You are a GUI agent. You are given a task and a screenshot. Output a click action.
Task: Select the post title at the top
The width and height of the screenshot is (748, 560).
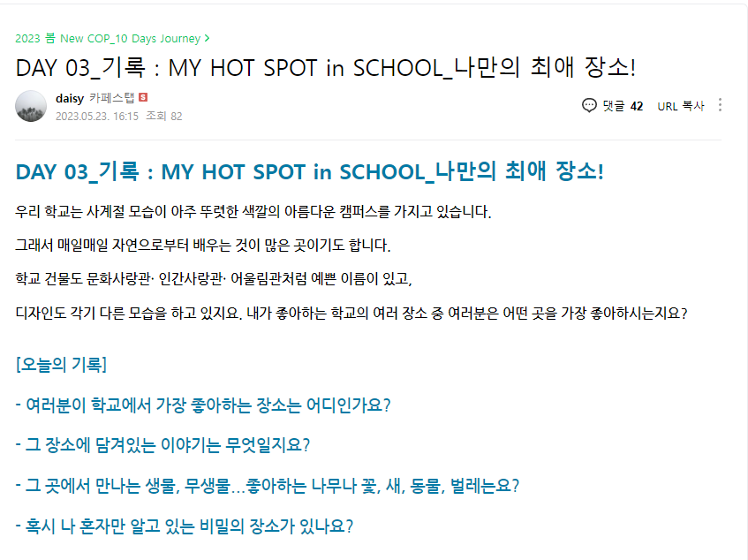pos(326,67)
